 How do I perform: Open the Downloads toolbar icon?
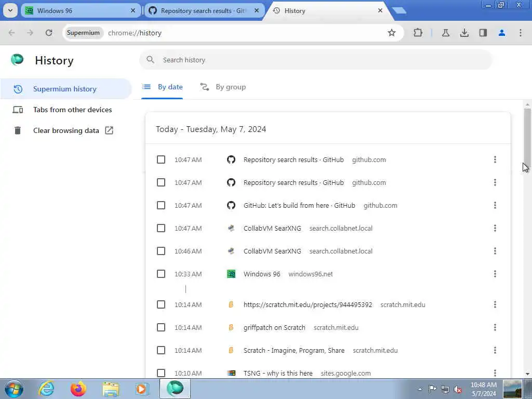point(464,33)
